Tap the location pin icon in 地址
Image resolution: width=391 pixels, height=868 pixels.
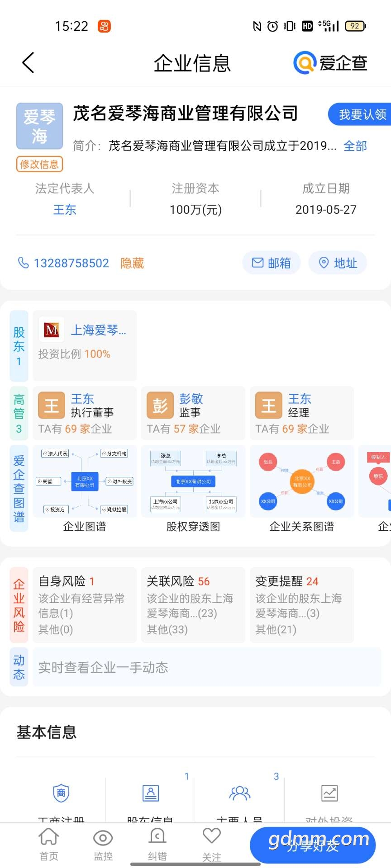[324, 263]
